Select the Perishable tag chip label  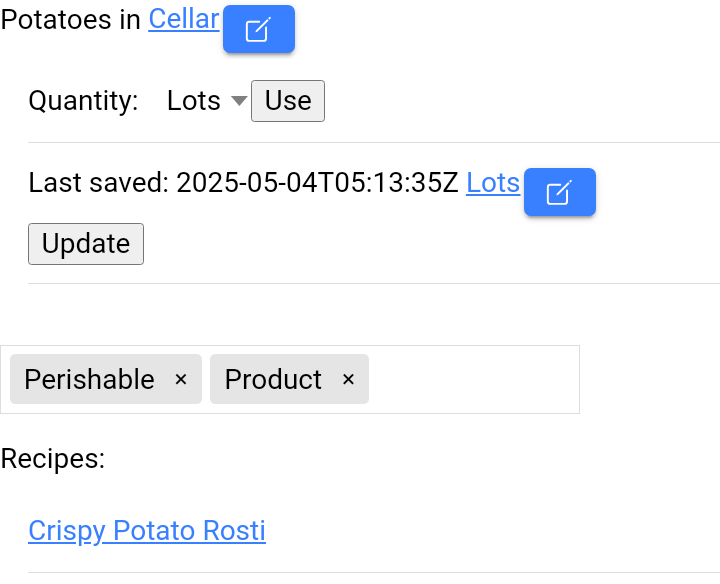pyautogui.click(x=90, y=379)
